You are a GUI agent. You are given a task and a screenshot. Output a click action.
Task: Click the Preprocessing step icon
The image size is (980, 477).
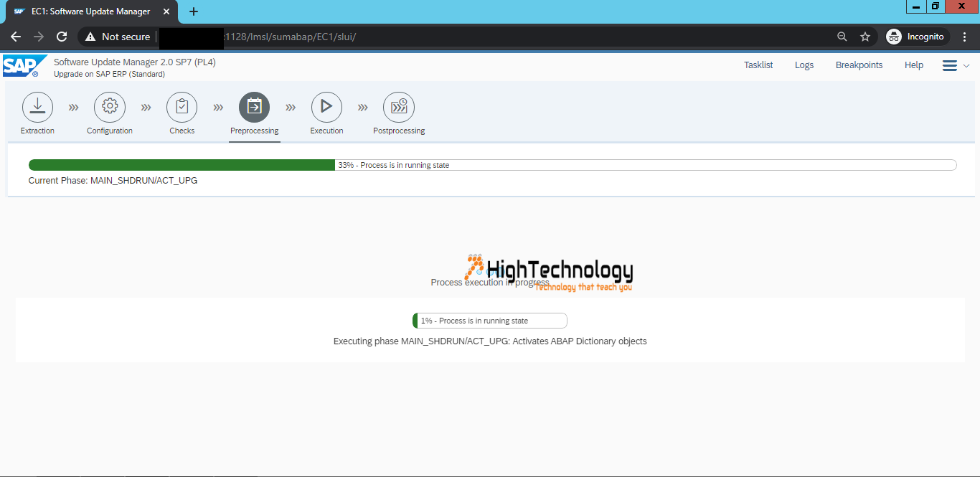255,107
